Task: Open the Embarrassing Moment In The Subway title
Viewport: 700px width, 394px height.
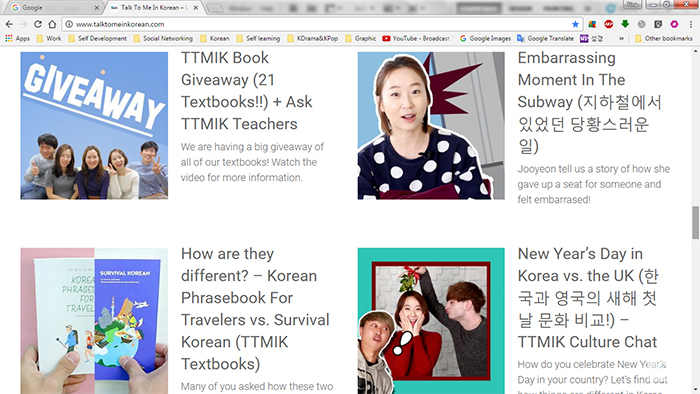Action: 590,102
